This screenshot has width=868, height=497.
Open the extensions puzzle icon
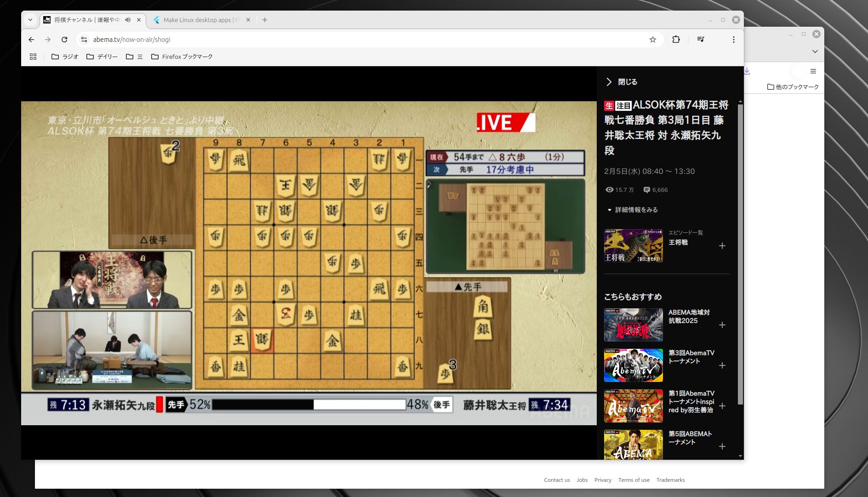[676, 40]
